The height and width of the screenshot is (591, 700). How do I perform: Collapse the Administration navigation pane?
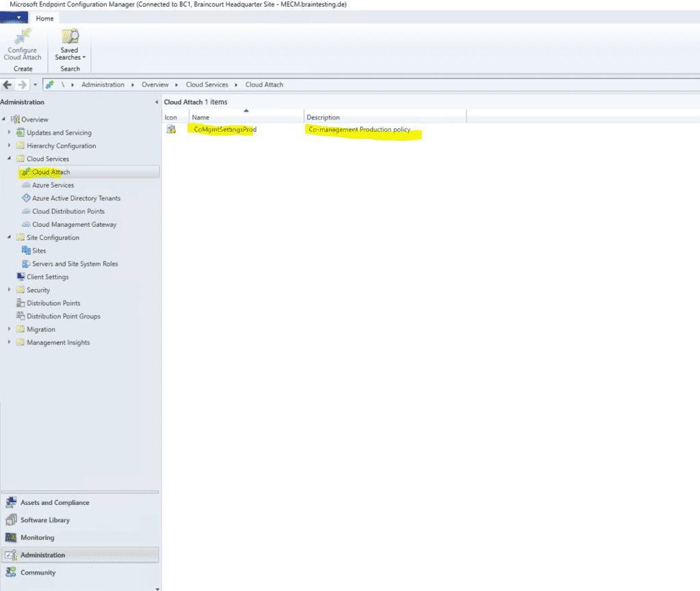(155, 101)
